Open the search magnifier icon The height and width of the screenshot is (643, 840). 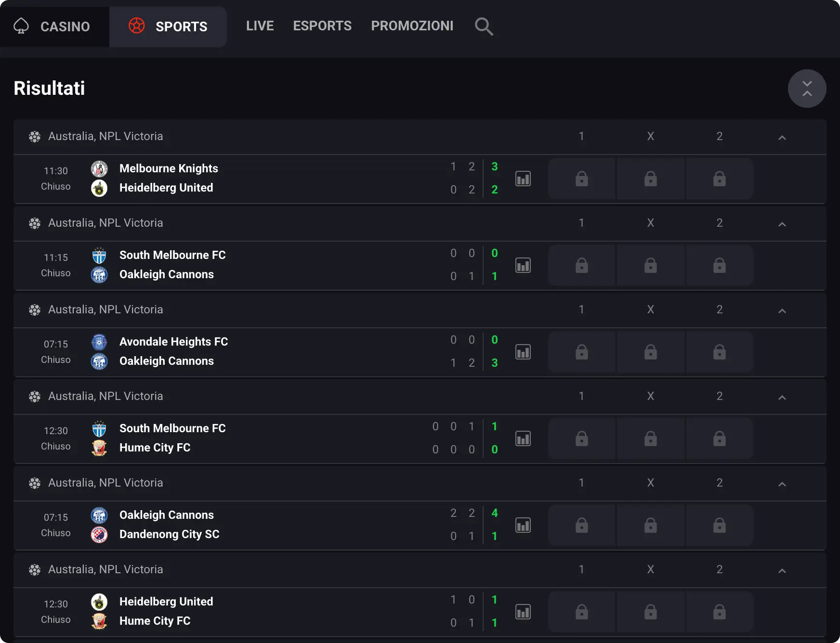[x=484, y=26]
